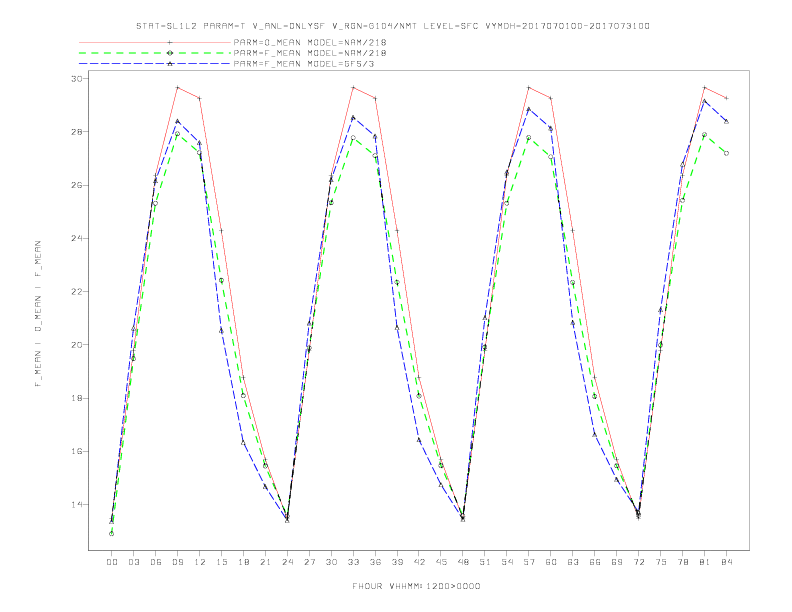Image resolution: width=792 pixels, height=612 pixels.
Task: Click x-axis forecast hour label 84
Action: point(726,562)
